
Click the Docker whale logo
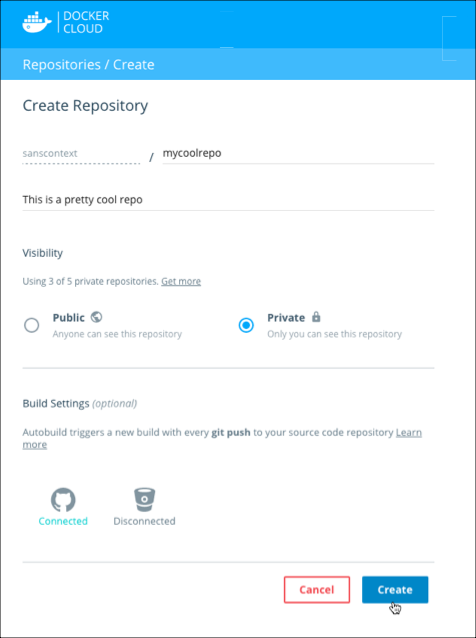(37, 22)
